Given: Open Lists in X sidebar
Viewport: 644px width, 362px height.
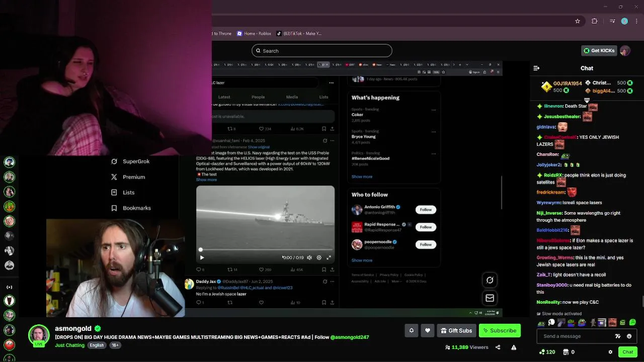Looking at the screenshot, I should click(123, 193).
